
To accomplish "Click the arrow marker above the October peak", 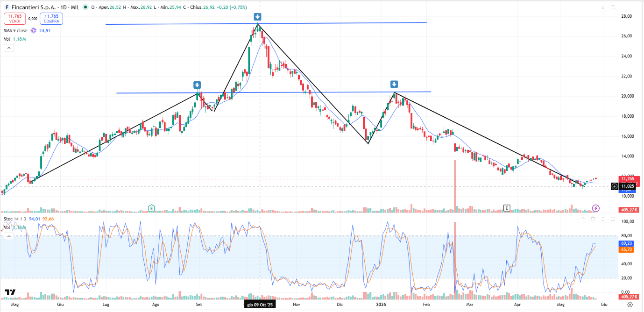I will (x=257, y=17).
